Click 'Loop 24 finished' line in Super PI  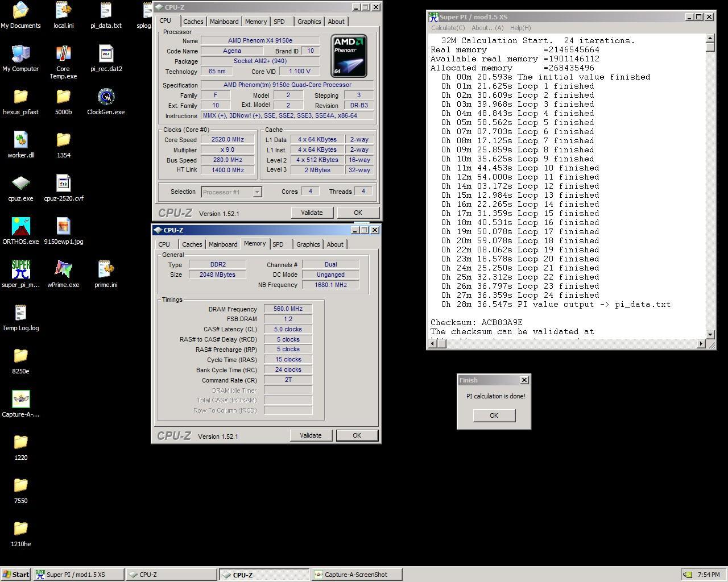520,295
